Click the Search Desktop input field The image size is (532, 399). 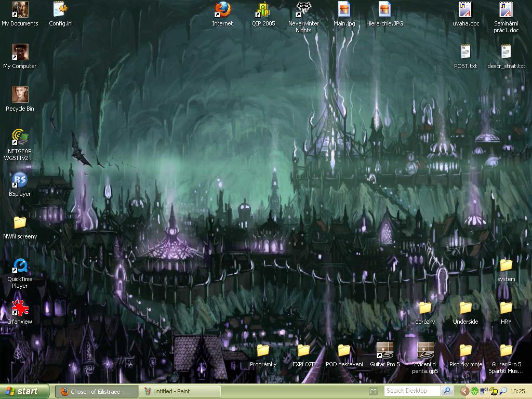coord(413,391)
